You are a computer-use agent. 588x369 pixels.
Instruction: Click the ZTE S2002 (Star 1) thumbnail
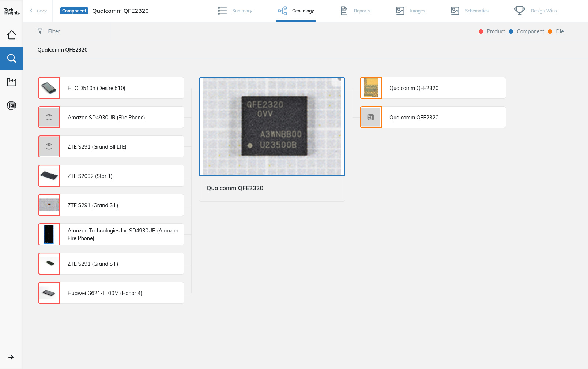[x=49, y=176]
